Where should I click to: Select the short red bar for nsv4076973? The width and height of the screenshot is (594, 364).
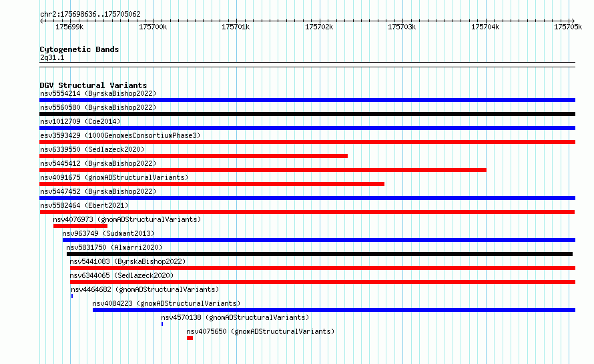pyautogui.click(x=80, y=226)
